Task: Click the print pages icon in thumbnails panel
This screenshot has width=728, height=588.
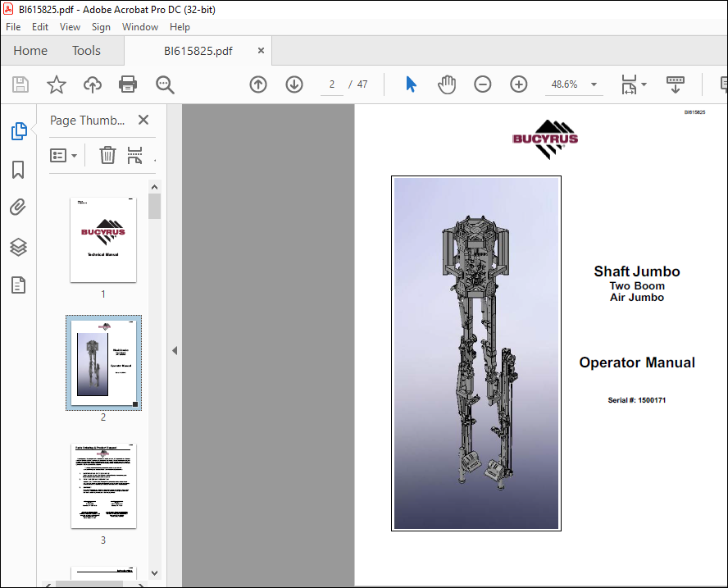Action: click(134, 155)
